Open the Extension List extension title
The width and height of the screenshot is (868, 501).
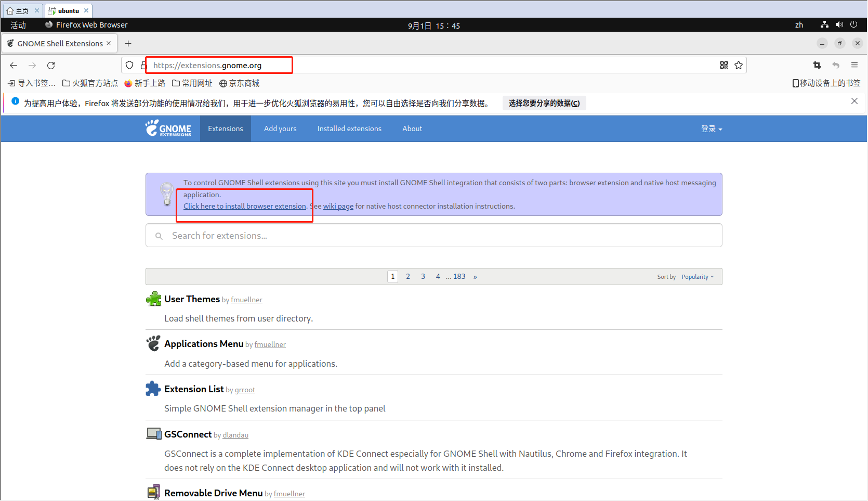(x=194, y=389)
